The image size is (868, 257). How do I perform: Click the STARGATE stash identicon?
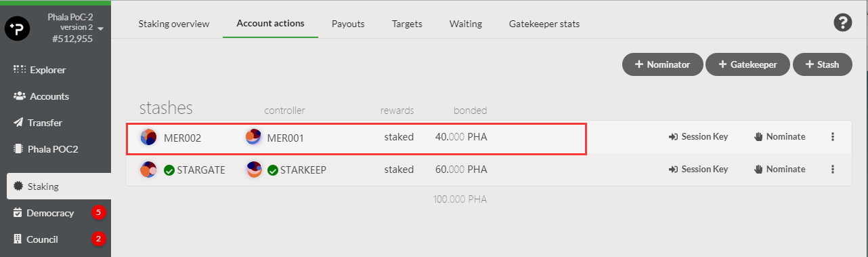(x=148, y=170)
